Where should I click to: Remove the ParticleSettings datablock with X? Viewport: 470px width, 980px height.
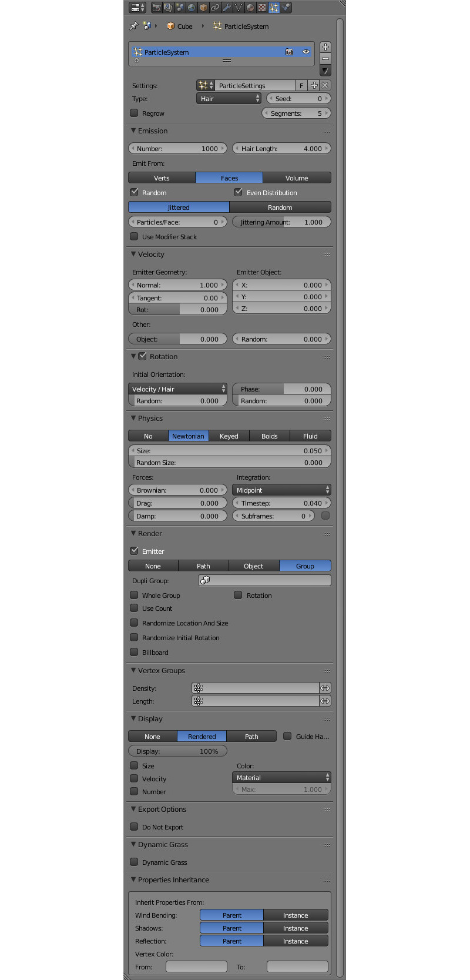coord(325,85)
